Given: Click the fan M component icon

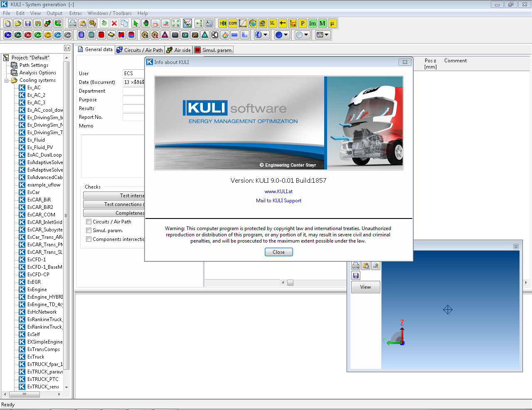Looking at the screenshot, I should tap(145, 35).
